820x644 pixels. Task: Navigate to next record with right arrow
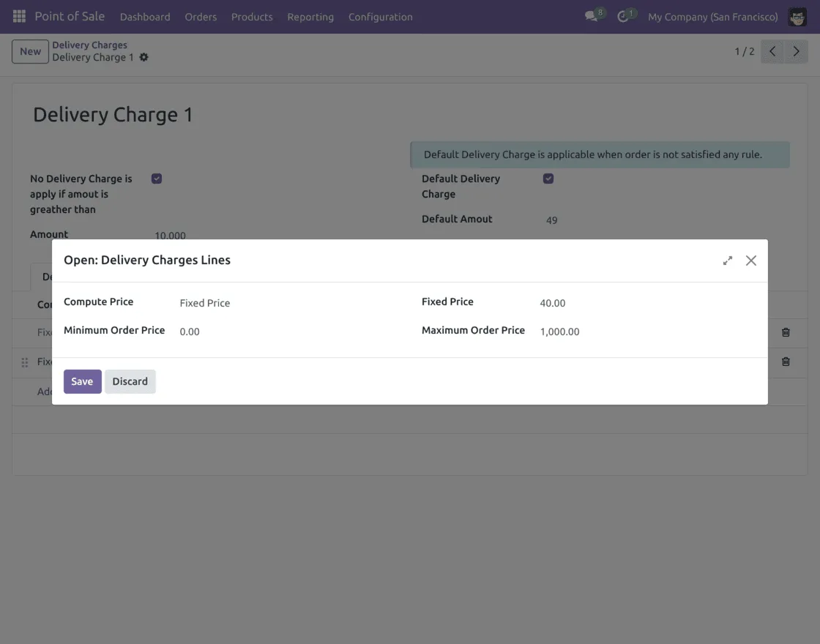pyautogui.click(x=796, y=51)
